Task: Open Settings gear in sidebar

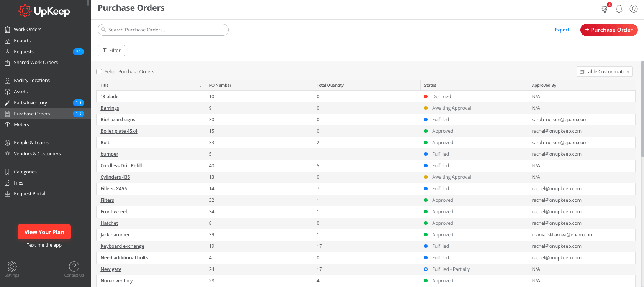Action: (11, 266)
